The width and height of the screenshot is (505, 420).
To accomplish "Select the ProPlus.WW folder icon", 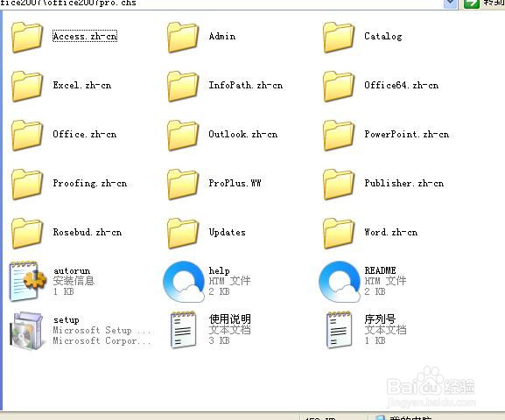I will [x=183, y=185].
